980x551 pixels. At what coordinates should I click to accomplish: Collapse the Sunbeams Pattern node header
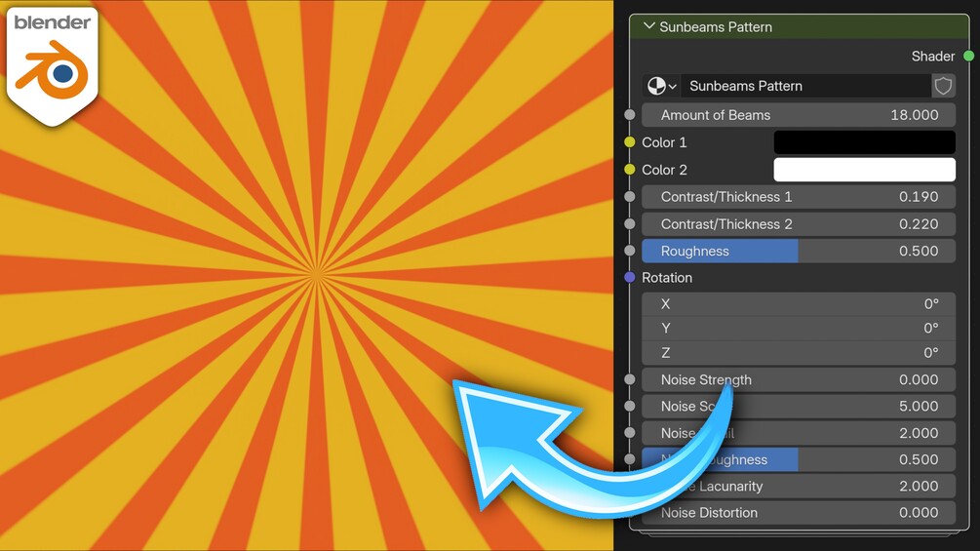coord(649,26)
